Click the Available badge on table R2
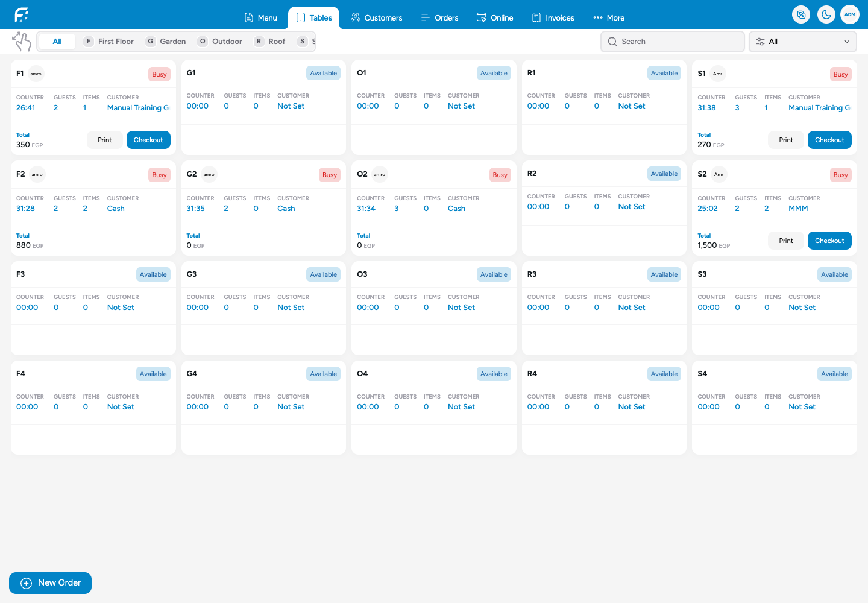This screenshot has height=603, width=868. pyautogui.click(x=664, y=174)
